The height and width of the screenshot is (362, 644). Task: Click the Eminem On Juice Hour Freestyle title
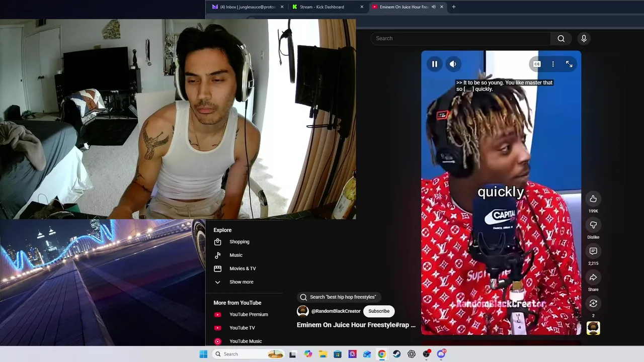tap(356, 325)
